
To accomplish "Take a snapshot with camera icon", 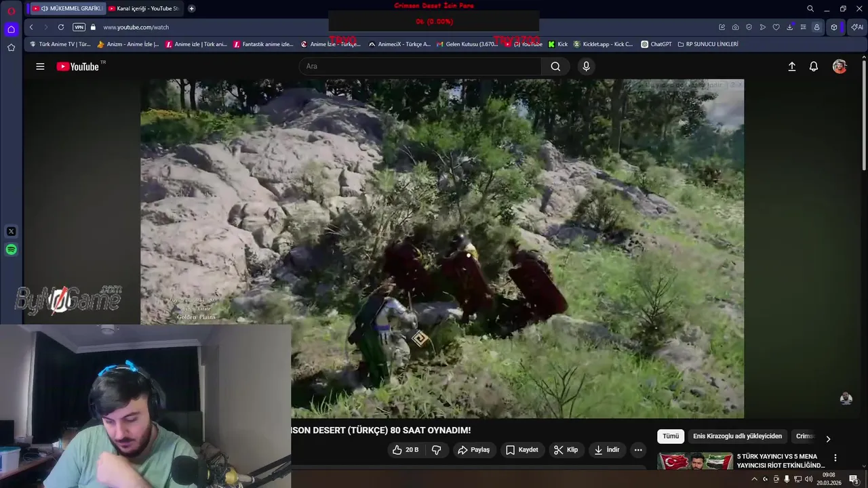I will click(x=736, y=27).
